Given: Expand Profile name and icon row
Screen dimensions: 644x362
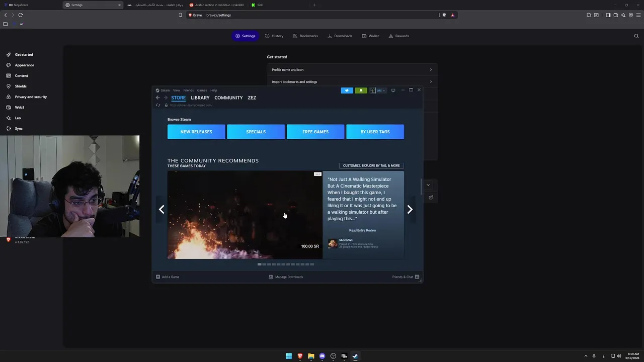Looking at the screenshot, I should pyautogui.click(x=352, y=69).
